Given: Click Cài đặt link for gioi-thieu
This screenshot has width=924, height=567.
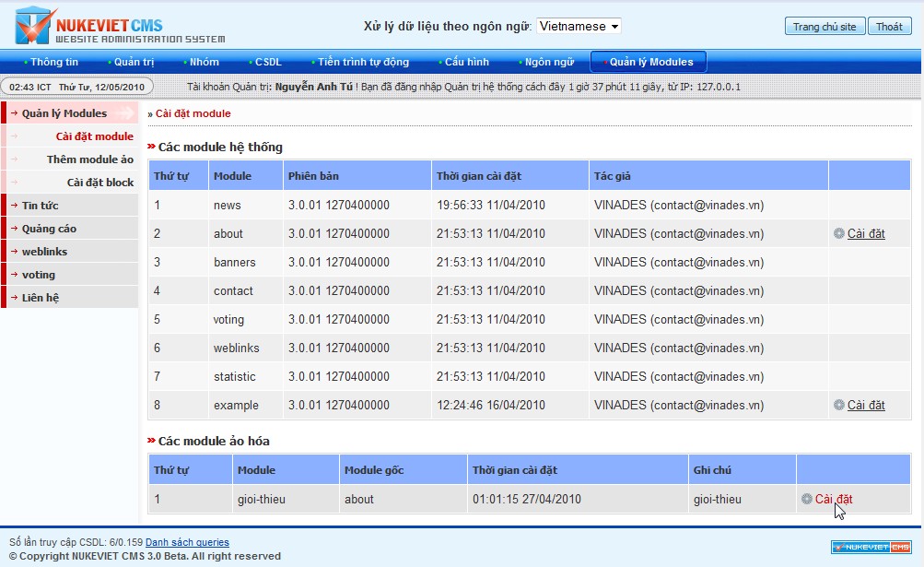Looking at the screenshot, I should tap(834, 499).
